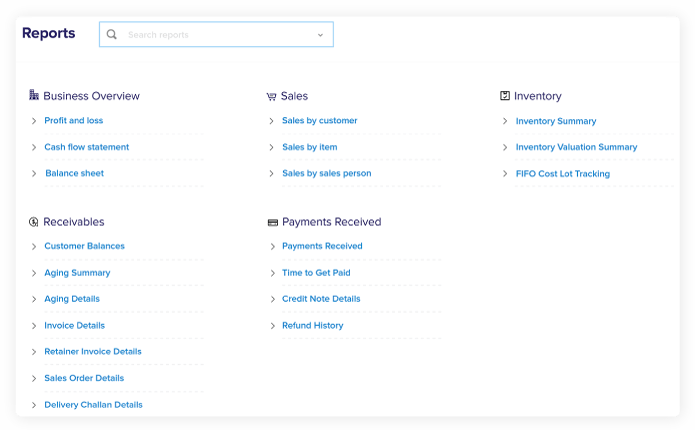Click the Business Overview heading

(x=91, y=96)
